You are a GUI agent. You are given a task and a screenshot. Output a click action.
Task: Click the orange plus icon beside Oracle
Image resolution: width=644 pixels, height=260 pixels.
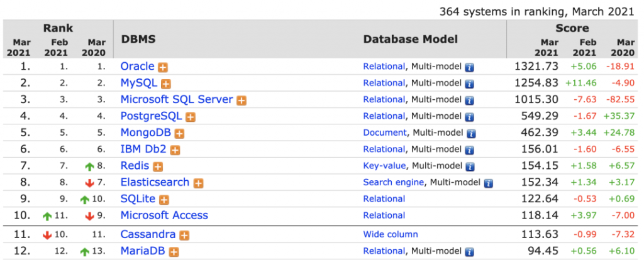click(162, 67)
